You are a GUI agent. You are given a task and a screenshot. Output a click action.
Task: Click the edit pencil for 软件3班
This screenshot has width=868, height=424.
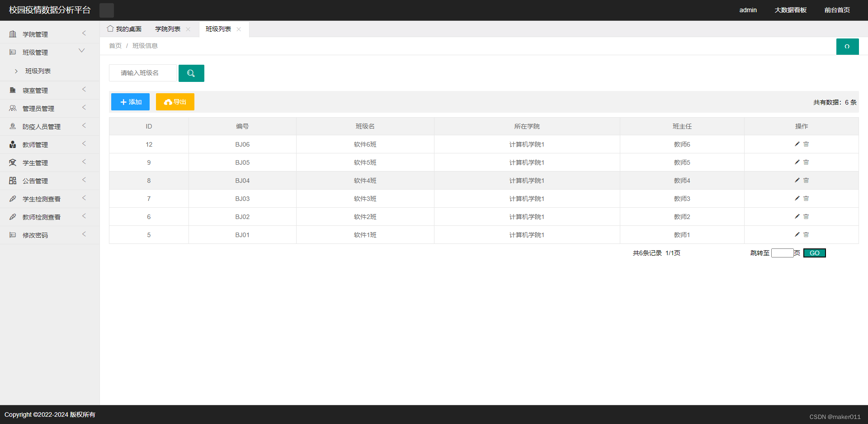coord(797,198)
